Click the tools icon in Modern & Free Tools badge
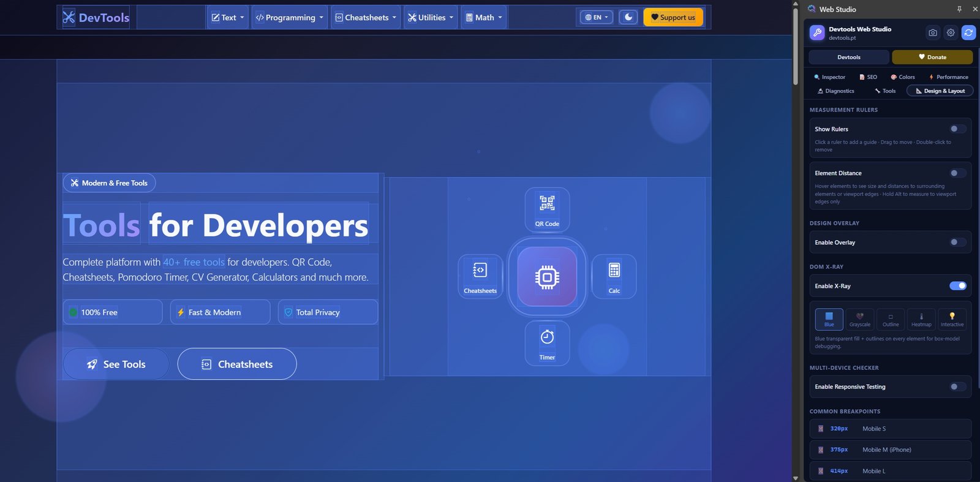 pyautogui.click(x=75, y=183)
